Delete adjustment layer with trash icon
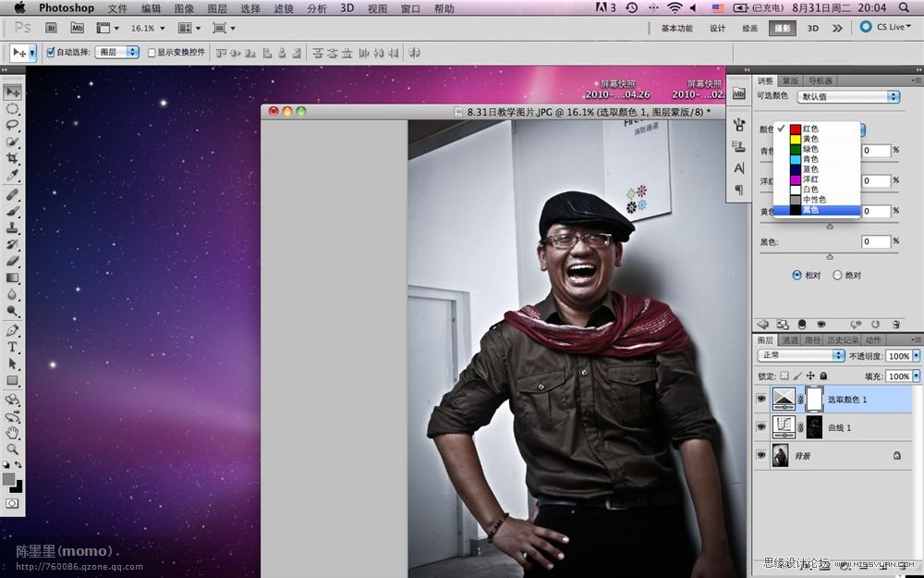 pyautogui.click(x=895, y=324)
